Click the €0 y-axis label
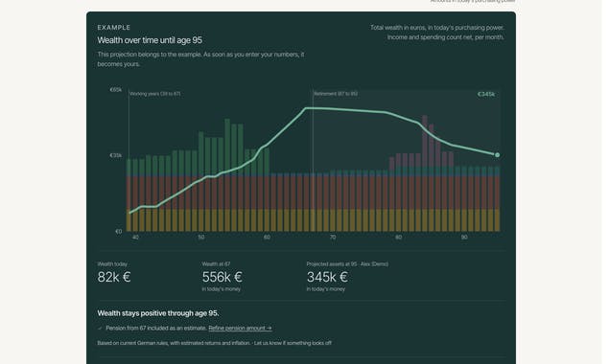Screen dimensions: 609x364 coord(119,232)
